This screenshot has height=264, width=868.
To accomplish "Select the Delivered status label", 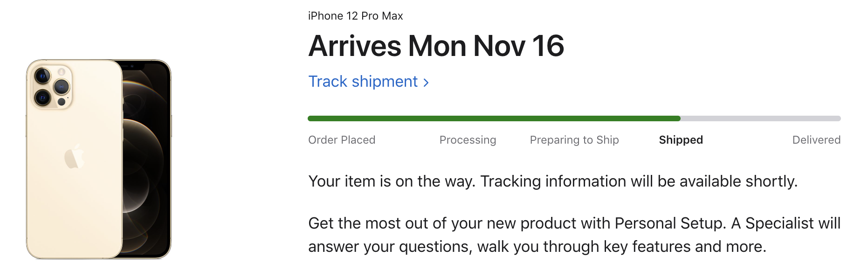I will click(816, 140).
